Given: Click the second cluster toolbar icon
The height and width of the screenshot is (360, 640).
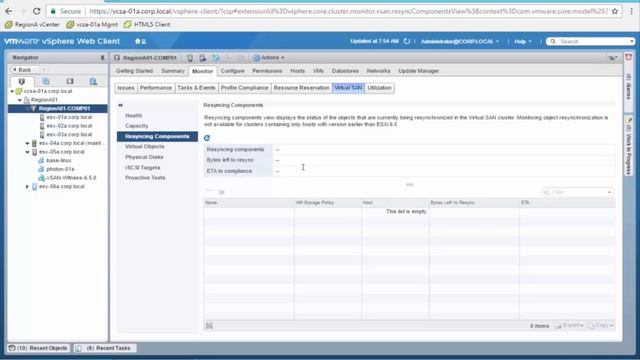Looking at the screenshot, I should [203, 58].
